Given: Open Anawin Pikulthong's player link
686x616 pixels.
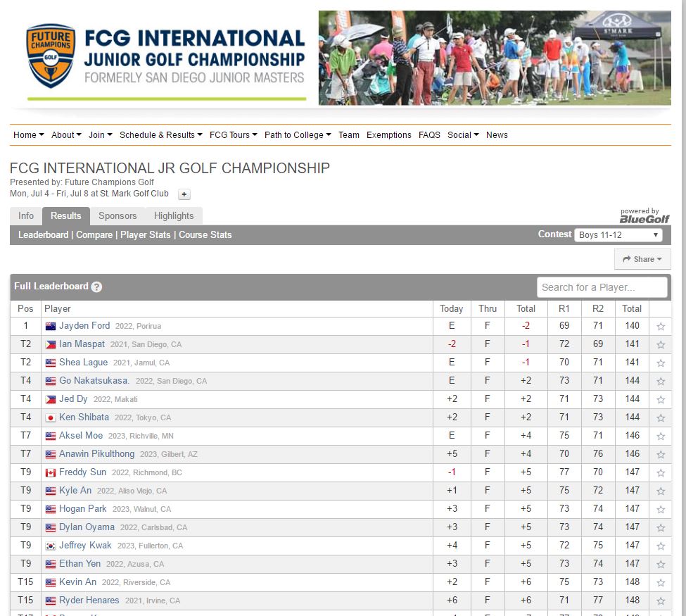Looking at the screenshot, I should pos(96,454).
